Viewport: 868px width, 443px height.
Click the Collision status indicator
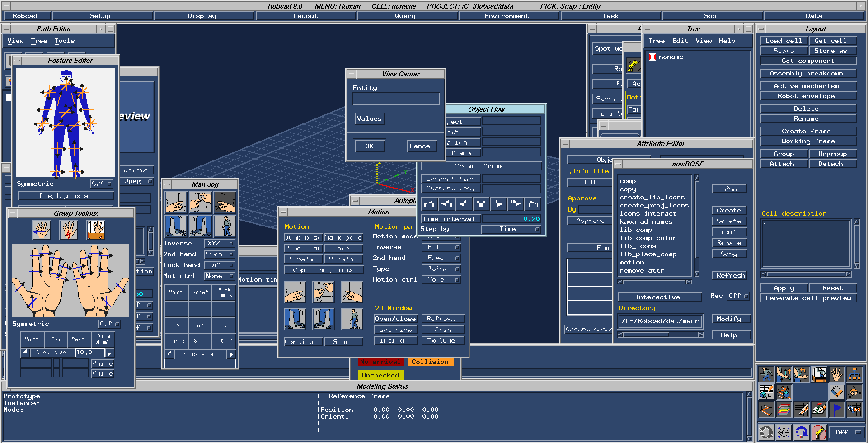pos(430,362)
